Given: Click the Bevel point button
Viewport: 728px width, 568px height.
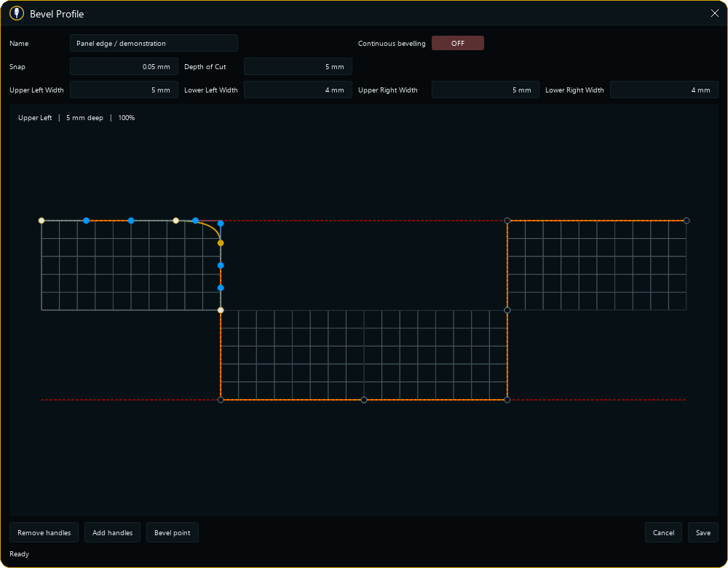Looking at the screenshot, I should click(x=173, y=533).
